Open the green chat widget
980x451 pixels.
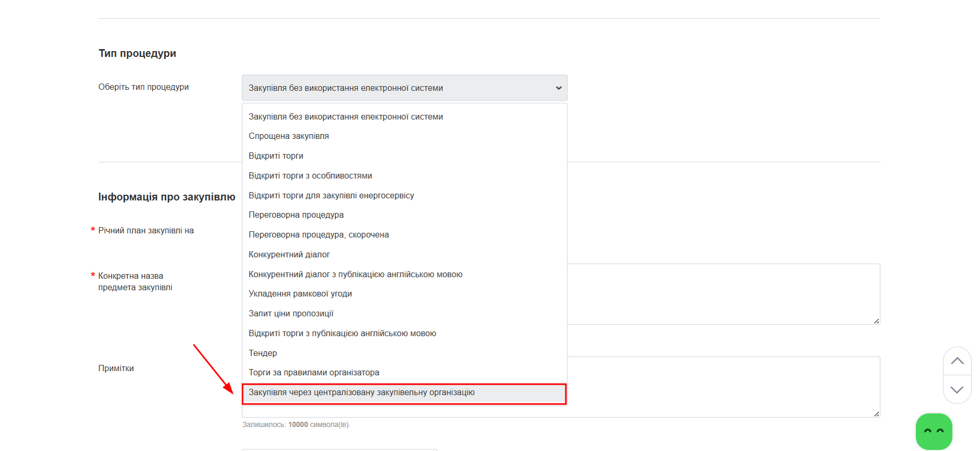934,431
